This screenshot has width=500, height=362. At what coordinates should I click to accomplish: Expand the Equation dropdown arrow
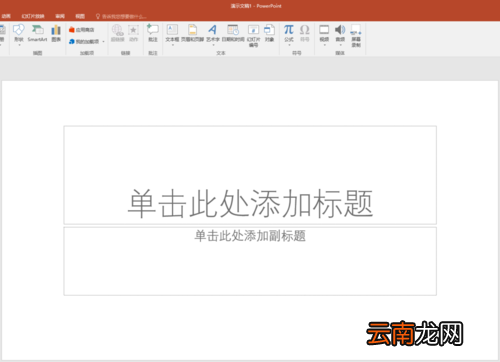(289, 45)
